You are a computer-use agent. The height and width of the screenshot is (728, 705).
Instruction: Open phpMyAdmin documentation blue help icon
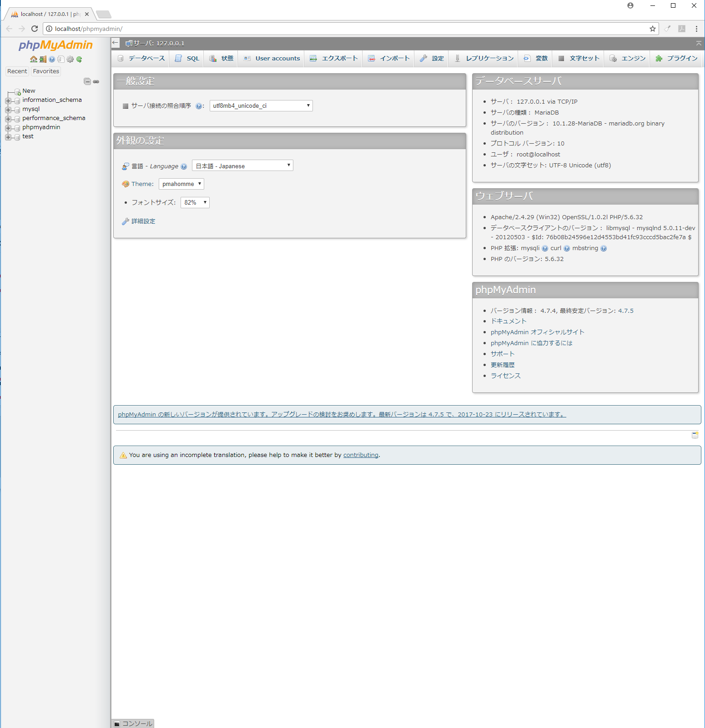52,59
